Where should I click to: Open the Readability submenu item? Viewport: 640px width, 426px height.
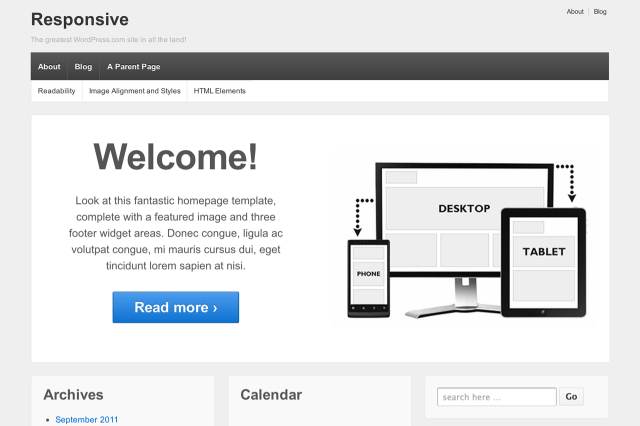click(x=56, y=91)
